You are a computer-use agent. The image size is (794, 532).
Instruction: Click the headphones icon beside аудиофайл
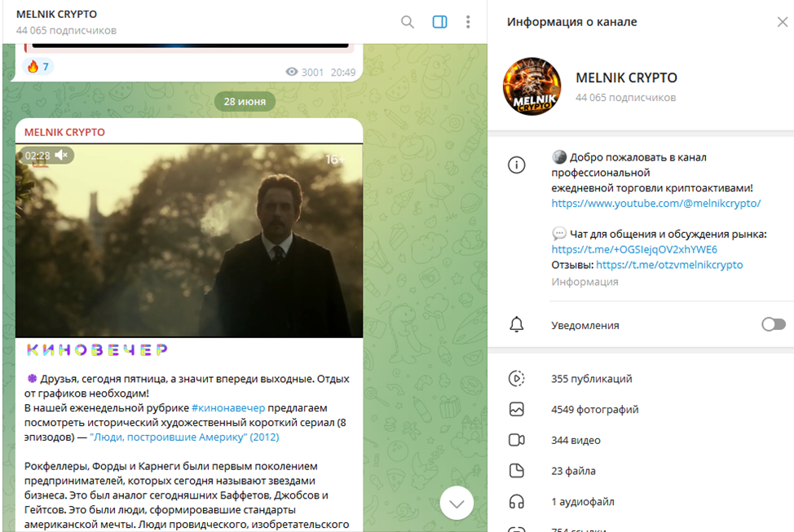[x=517, y=502]
